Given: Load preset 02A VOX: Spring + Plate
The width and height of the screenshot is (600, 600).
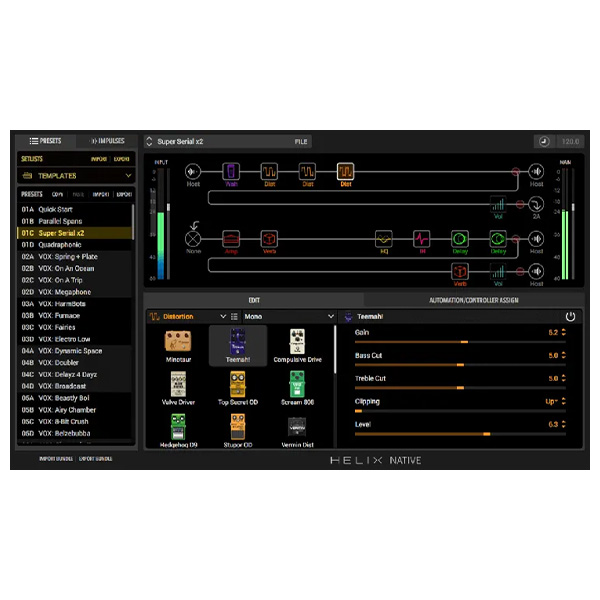Looking at the screenshot, I should pos(74,257).
